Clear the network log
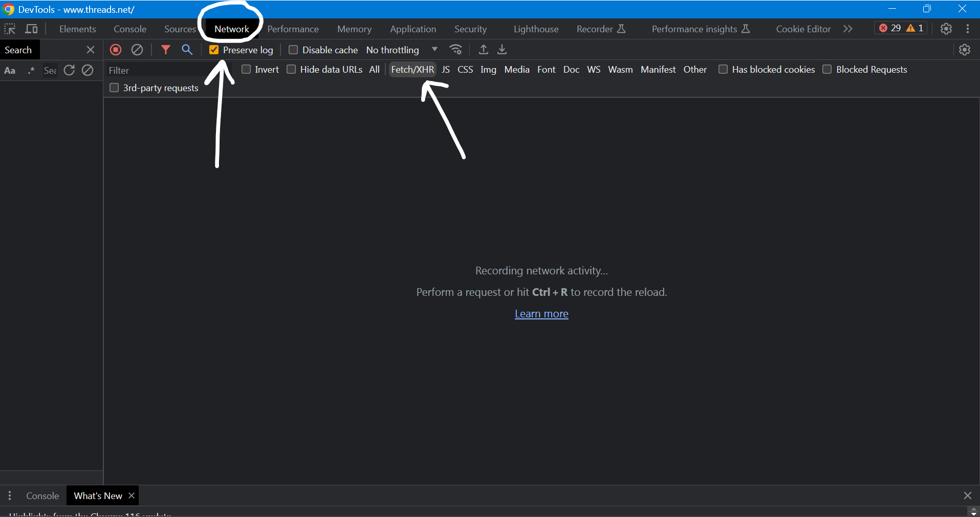Image resolution: width=980 pixels, height=517 pixels. pos(137,50)
